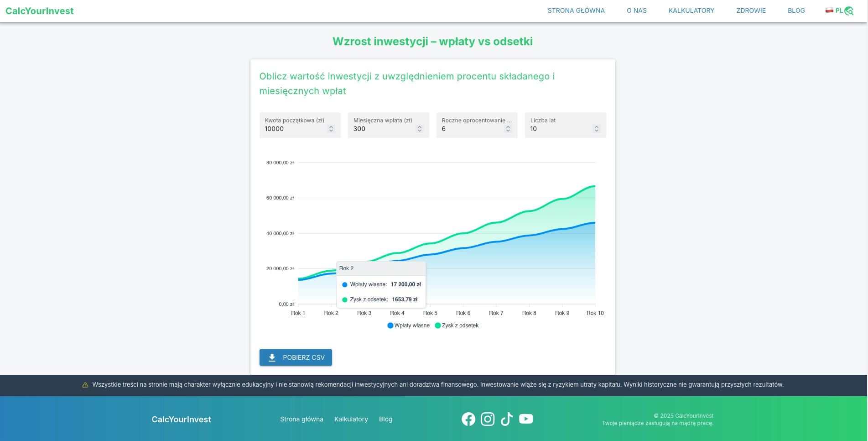
Task: Click the warning triangle icon in disclaimer
Action: [x=85, y=385]
